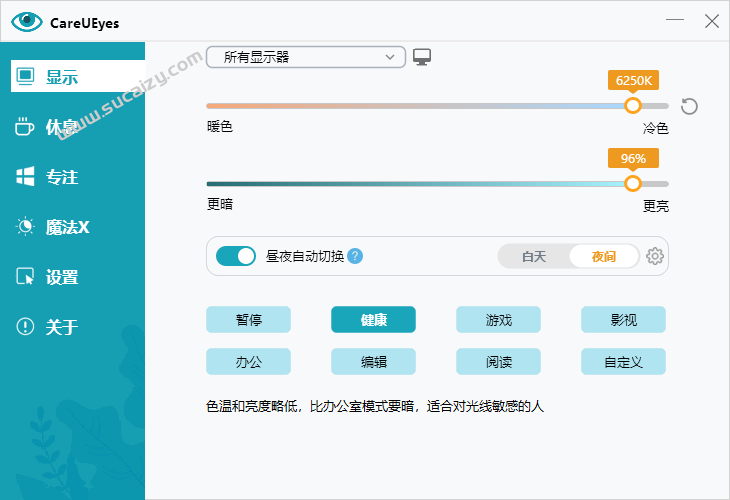
Task: Select the 阅读 reading preset
Action: coord(498,362)
